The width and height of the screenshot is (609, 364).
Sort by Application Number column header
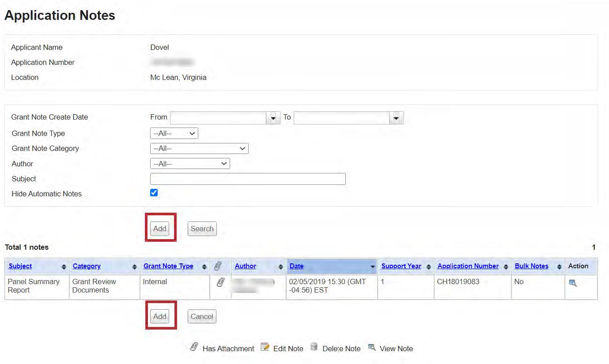pyautogui.click(x=468, y=266)
